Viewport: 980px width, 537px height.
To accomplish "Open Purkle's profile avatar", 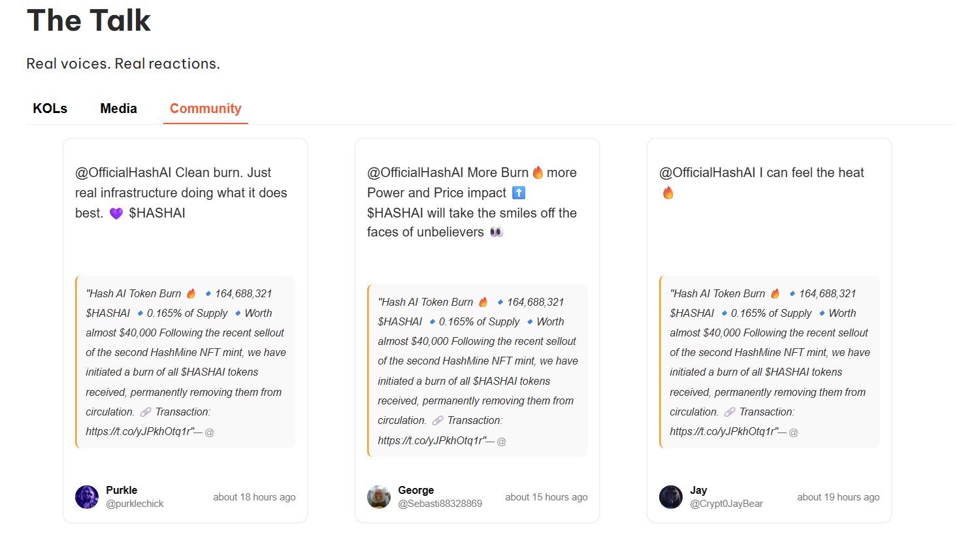I will [x=87, y=497].
